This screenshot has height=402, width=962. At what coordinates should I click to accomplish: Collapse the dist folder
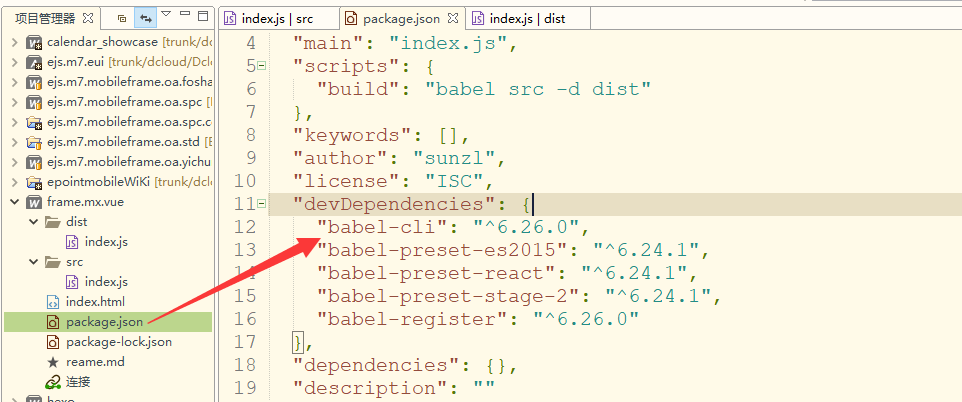point(34,222)
